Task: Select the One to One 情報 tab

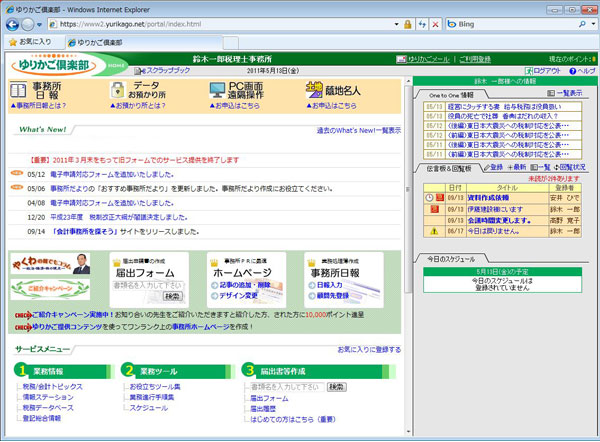Action: [x=451, y=95]
